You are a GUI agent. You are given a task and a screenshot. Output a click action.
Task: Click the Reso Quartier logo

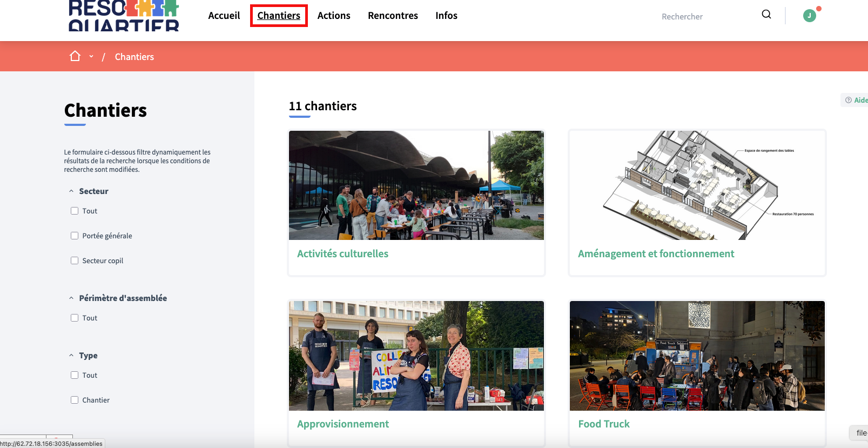click(x=124, y=15)
